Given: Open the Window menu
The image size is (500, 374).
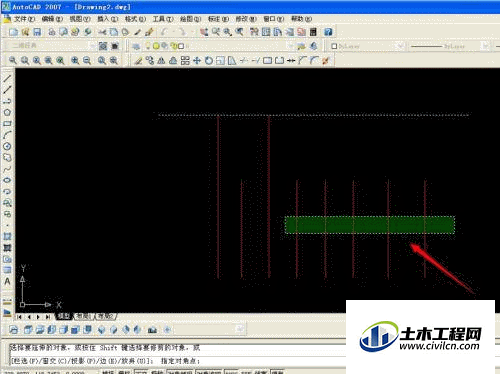Looking at the screenshot, I should pos(273,19).
